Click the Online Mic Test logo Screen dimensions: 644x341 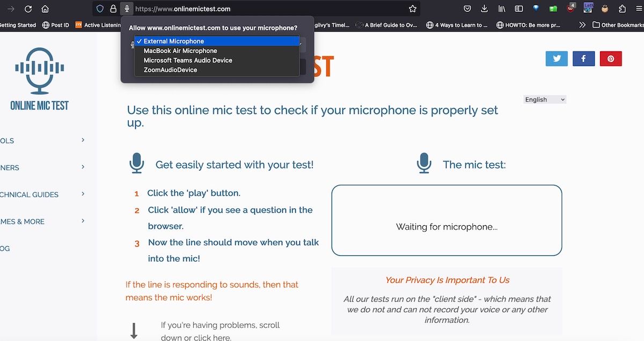coord(40,79)
